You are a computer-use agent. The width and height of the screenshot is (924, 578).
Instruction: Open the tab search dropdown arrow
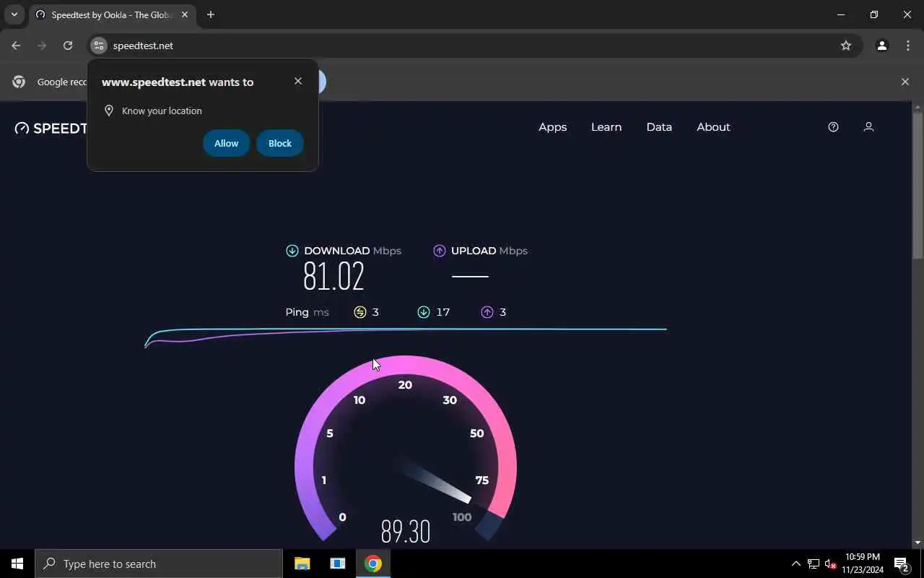pos(14,14)
